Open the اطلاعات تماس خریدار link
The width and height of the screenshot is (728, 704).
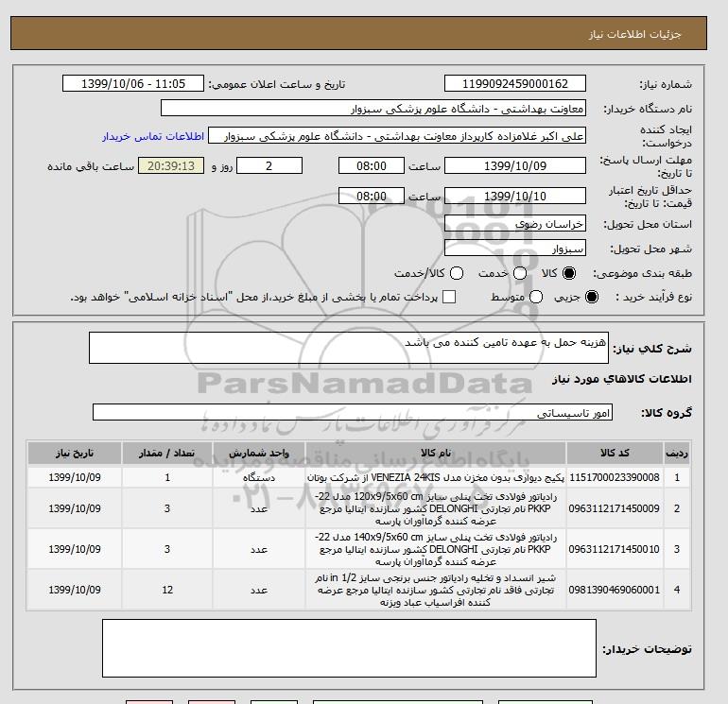click(x=153, y=136)
